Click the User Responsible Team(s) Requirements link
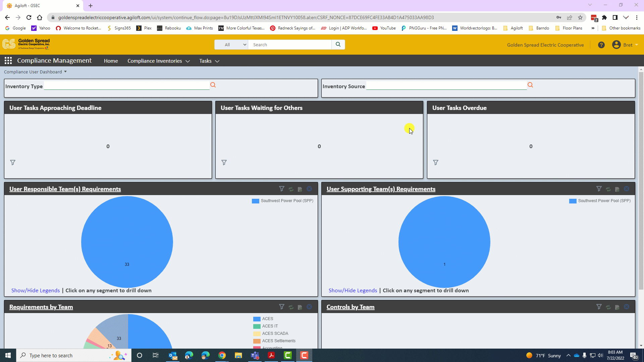The image size is (644, 362). click(65, 189)
